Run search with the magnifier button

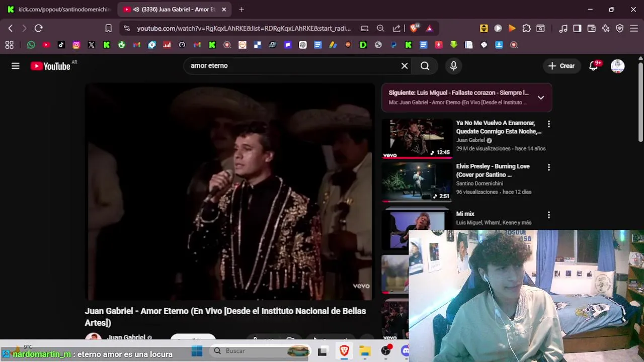point(425,66)
